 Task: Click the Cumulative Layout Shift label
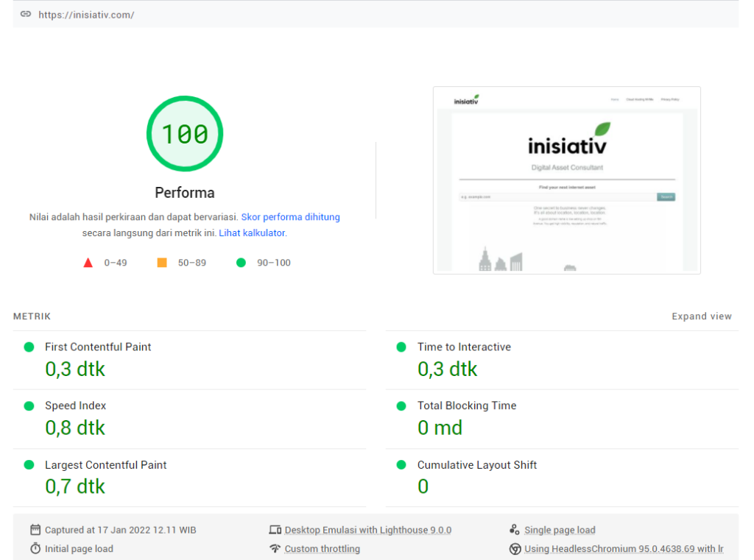click(477, 465)
